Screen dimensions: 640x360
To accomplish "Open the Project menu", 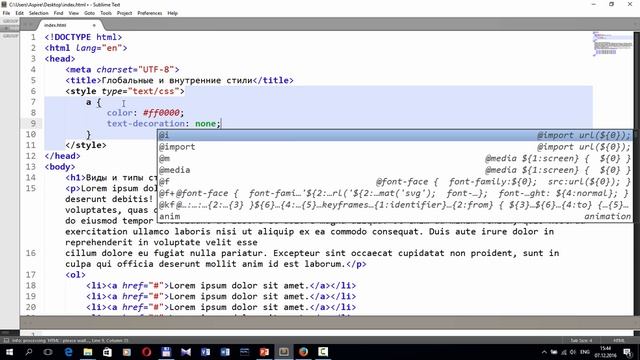I will tap(124, 13).
